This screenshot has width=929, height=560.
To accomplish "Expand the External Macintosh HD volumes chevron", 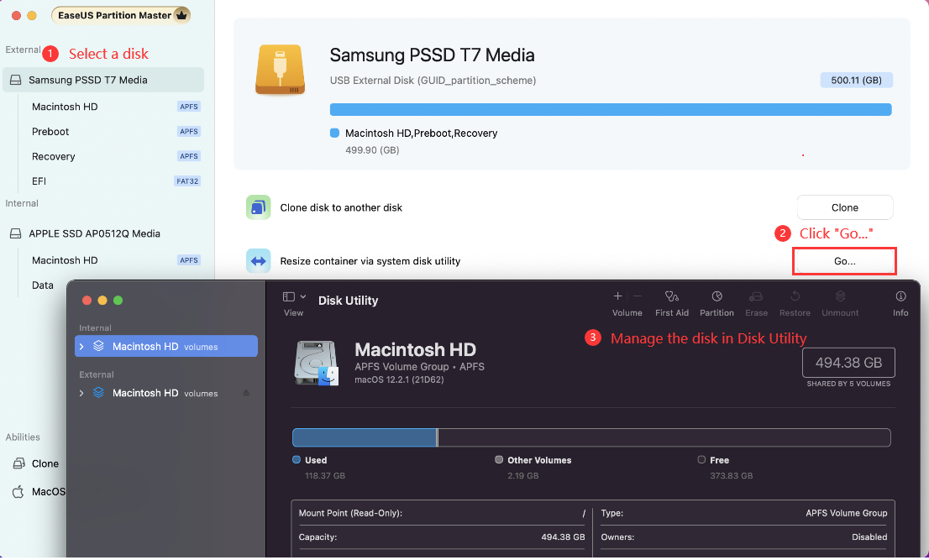I will coord(81,393).
